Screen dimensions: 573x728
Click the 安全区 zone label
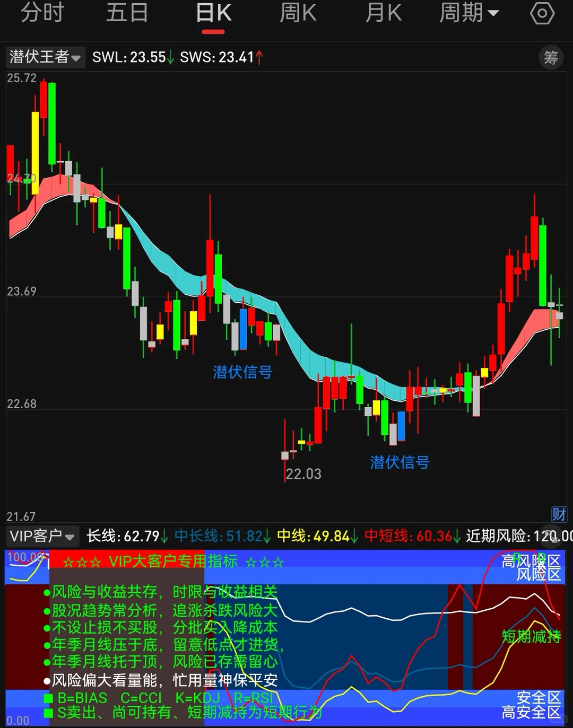(539, 697)
